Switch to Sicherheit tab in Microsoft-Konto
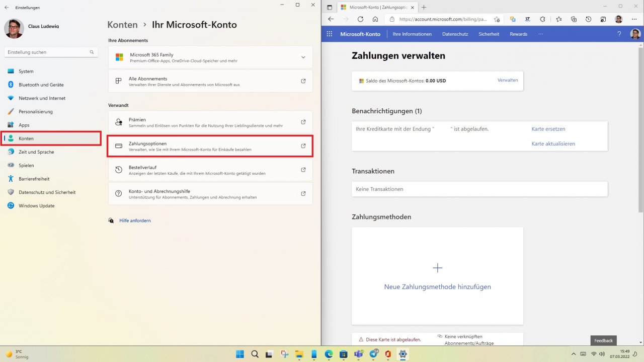 489,34
